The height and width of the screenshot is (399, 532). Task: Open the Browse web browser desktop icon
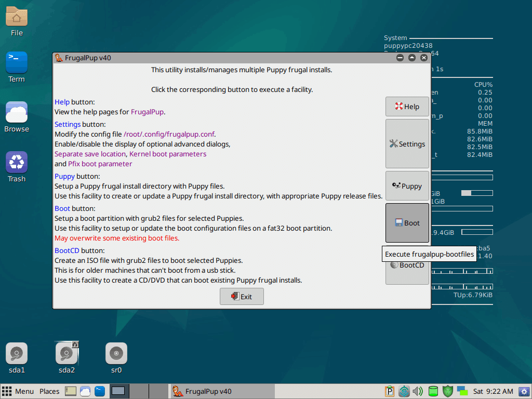pyautogui.click(x=17, y=117)
